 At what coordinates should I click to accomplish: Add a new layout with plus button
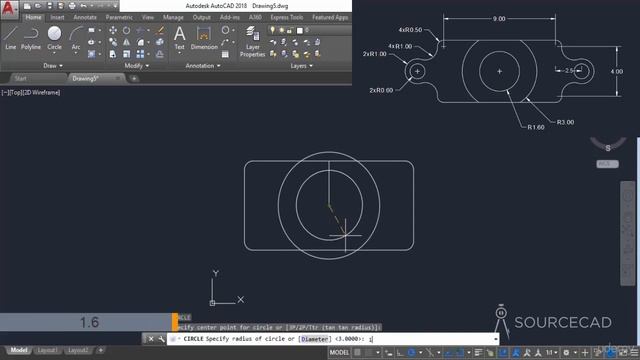(x=100, y=350)
